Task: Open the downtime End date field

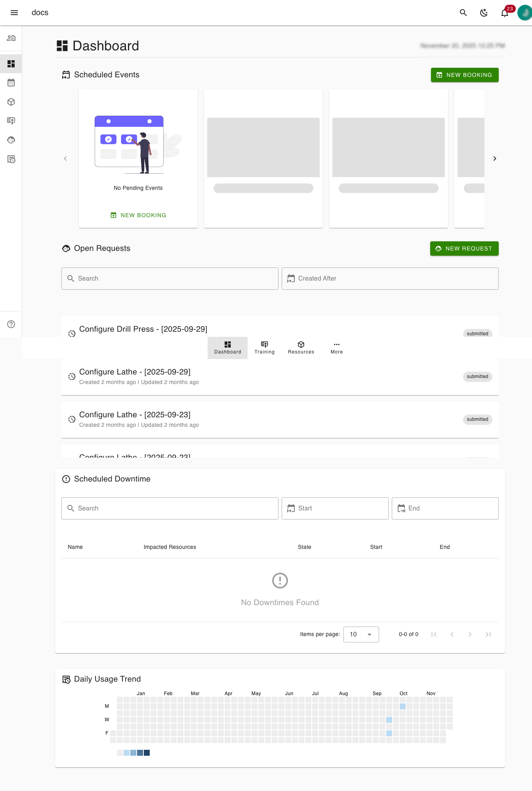Action: [445, 508]
